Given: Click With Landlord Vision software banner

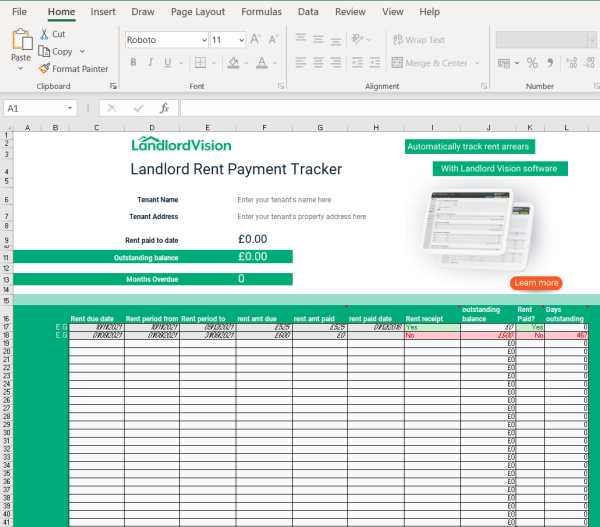Looking at the screenshot, I should pos(500,168).
